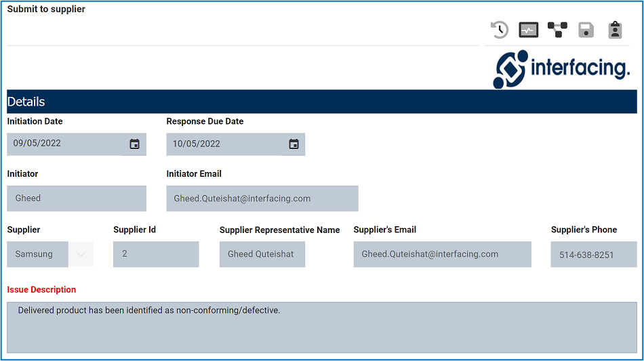644x361 pixels.
Task: Click the Details section header bar
Action: pos(322,102)
